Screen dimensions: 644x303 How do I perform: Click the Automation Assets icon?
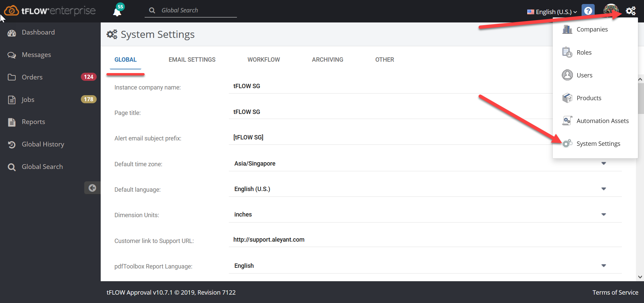[x=567, y=121]
